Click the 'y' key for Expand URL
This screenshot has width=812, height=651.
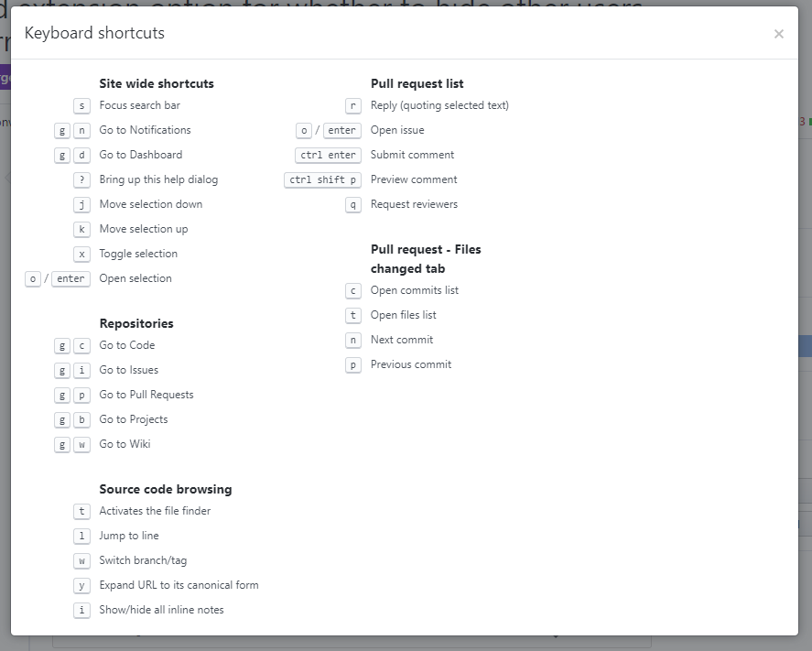point(81,585)
